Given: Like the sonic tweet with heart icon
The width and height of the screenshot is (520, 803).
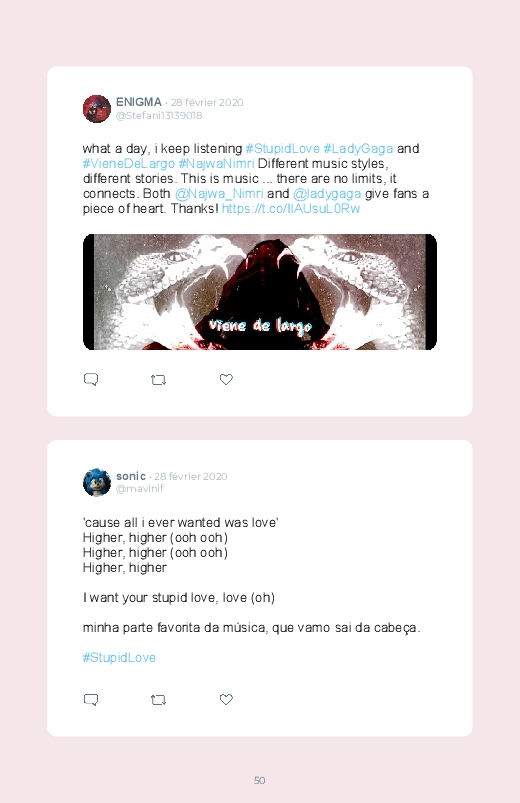Looking at the screenshot, I should [226, 700].
